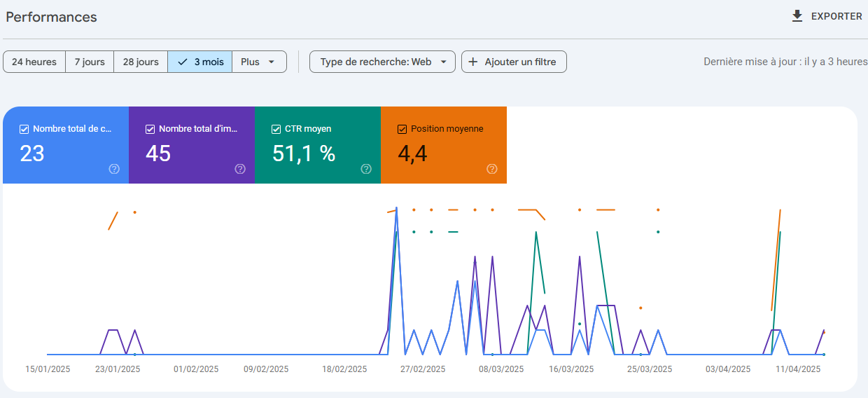Open help icon on total clicks card
Screen dimensions: 868x398
114,169
